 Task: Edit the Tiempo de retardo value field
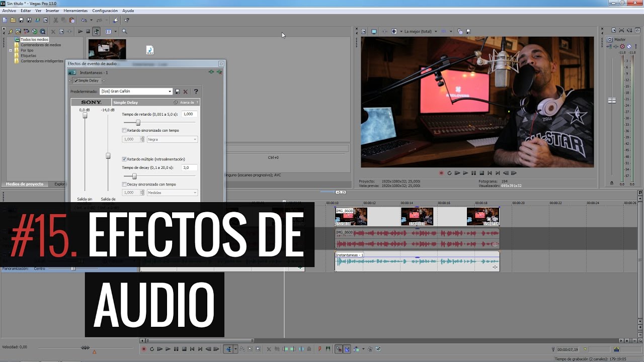[189, 114]
